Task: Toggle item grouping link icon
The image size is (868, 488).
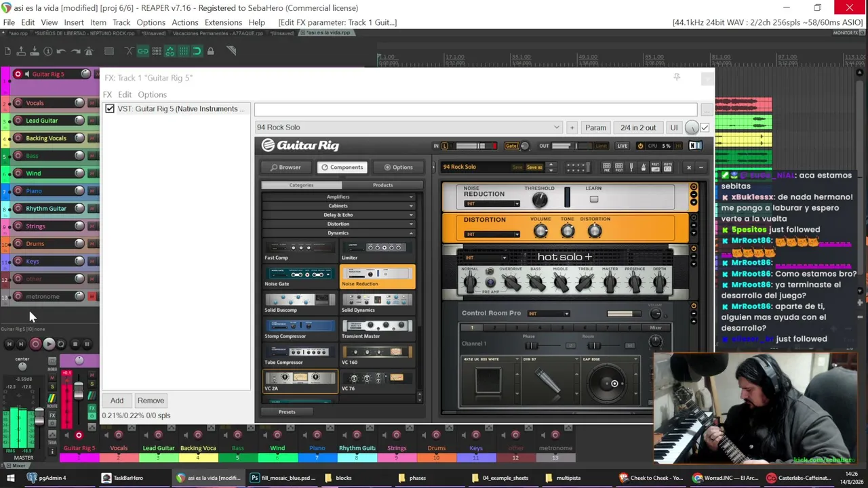Action: tap(143, 51)
